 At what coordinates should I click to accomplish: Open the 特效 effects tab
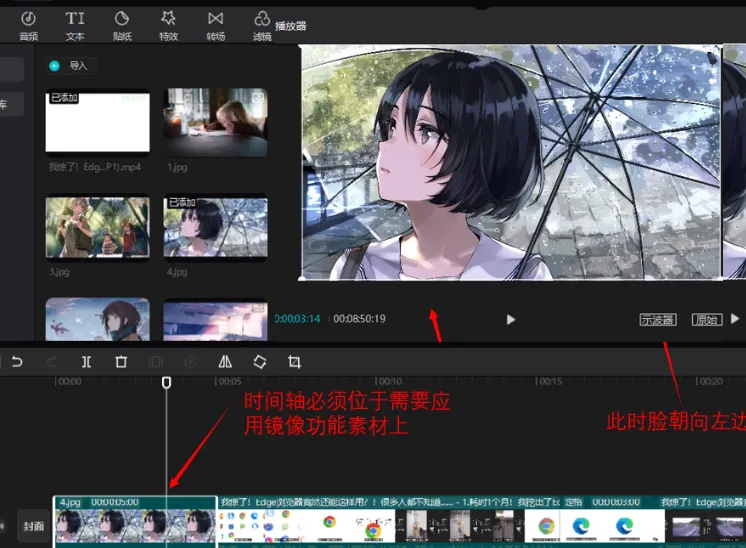click(168, 26)
